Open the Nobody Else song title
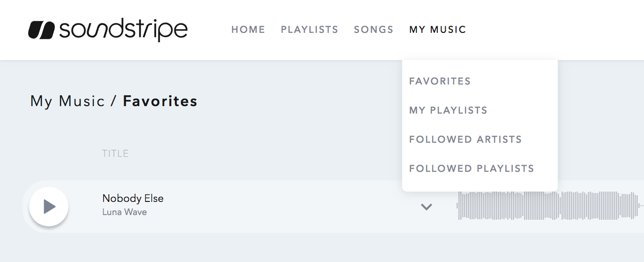The height and width of the screenshot is (262, 644). [x=133, y=198]
